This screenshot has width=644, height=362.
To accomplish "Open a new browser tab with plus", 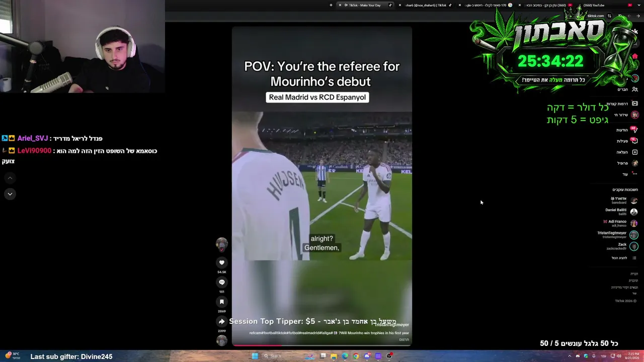I will (331, 5).
